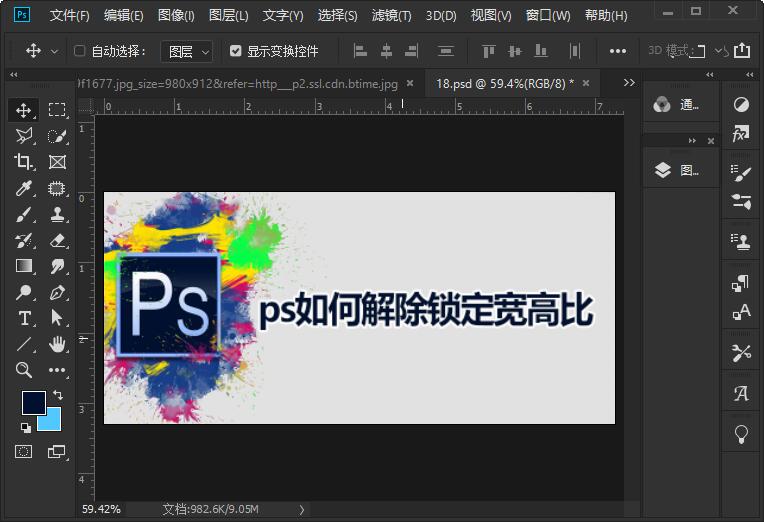Change the screen mode

click(x=57, y=452)
